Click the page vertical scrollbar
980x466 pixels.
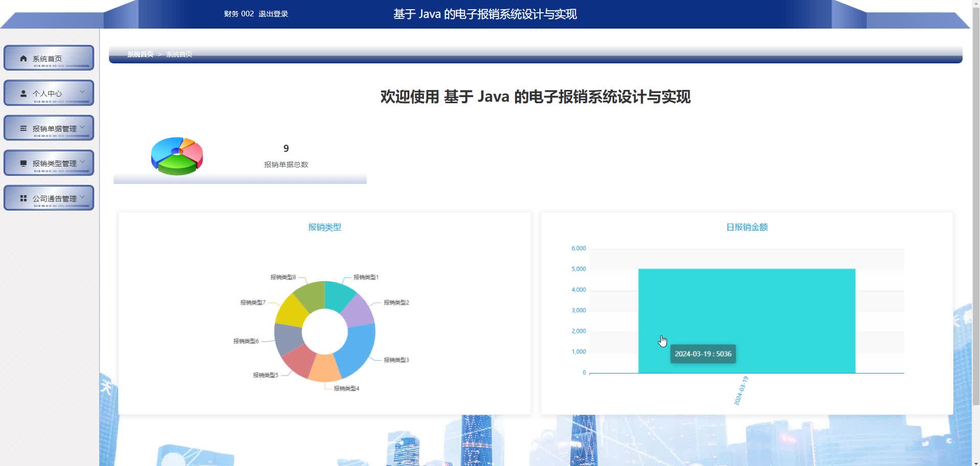[975, 204]
